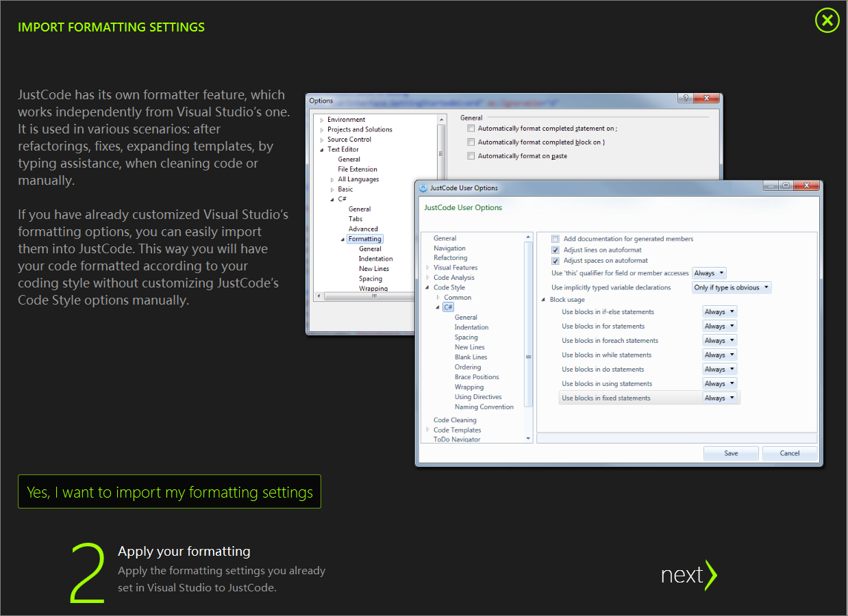The image size is (848, 616).
Task: Collapse Text Editor node in Options tree
Action: click(322, 149)
